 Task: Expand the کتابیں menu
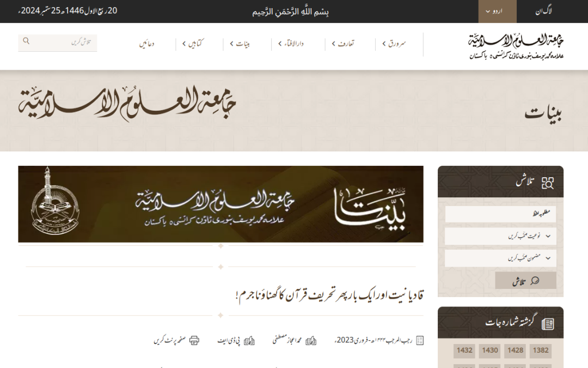pos(193,44)
